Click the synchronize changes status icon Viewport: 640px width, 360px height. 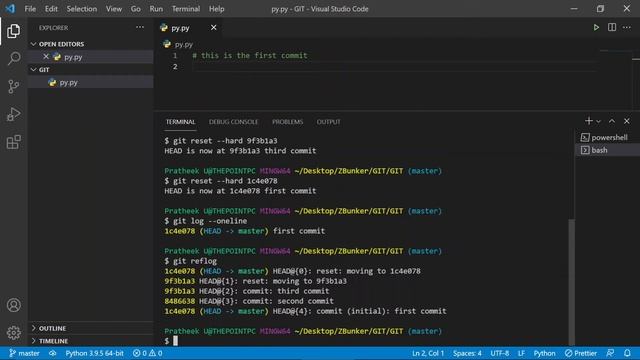pos(53,353)
